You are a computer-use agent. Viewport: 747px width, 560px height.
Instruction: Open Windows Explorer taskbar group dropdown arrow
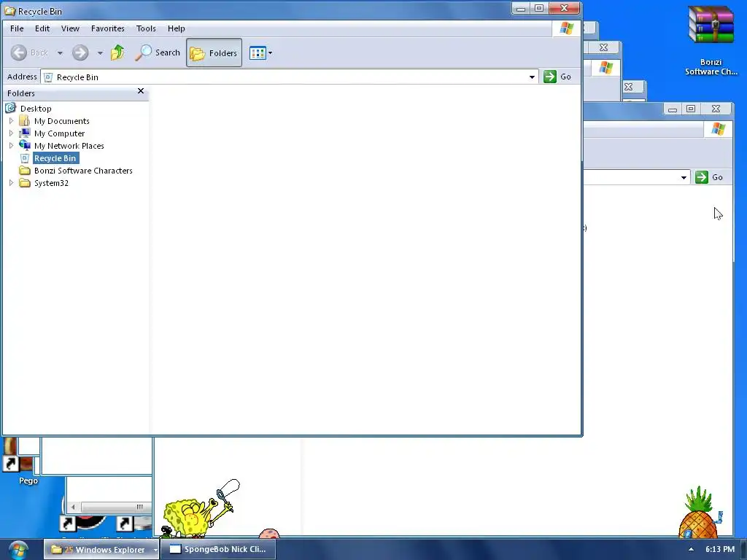click(155, 550)
